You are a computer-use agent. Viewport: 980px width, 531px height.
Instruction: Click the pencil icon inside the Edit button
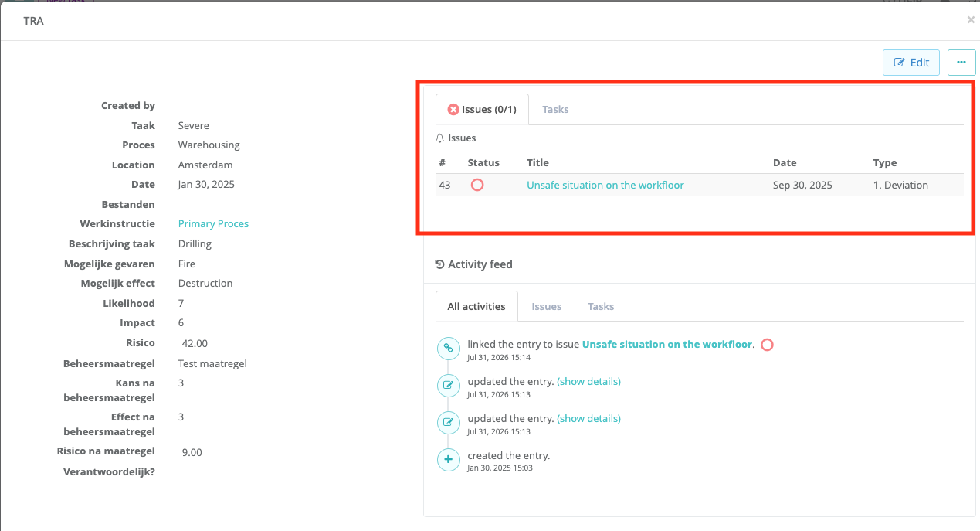pyautogui.click(x=899, y=63)
